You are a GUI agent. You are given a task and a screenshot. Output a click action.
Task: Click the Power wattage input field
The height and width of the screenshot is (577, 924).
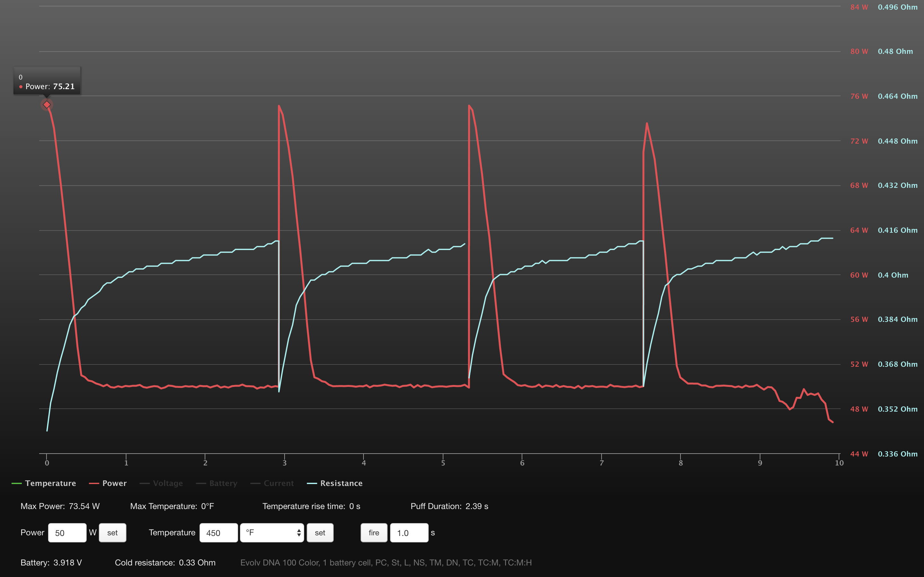tap(67, 533)
